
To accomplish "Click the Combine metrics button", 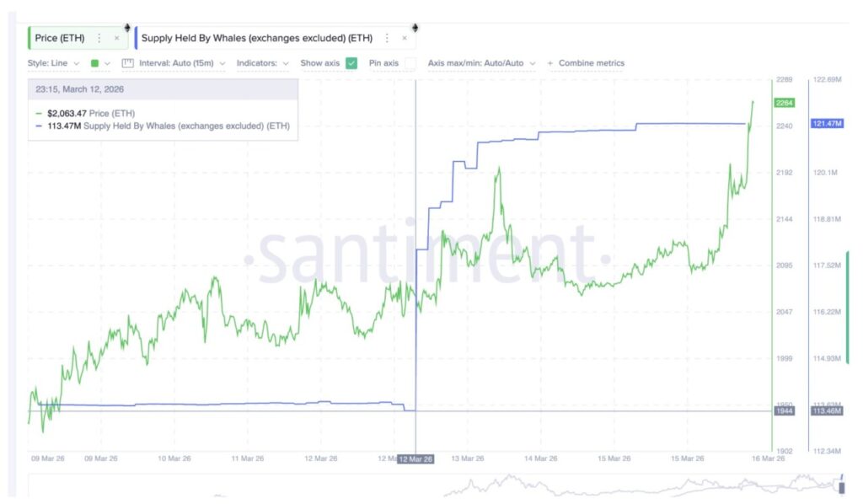I will (591, 63).
